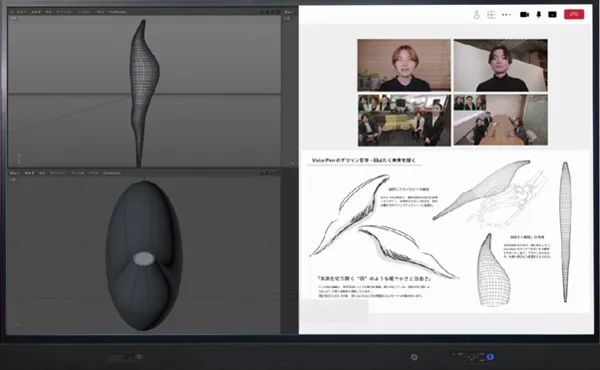Viewport: 600px width, 370px height.
Task: Click the top viewport navigation icons at right
Action: pos(270,12)
